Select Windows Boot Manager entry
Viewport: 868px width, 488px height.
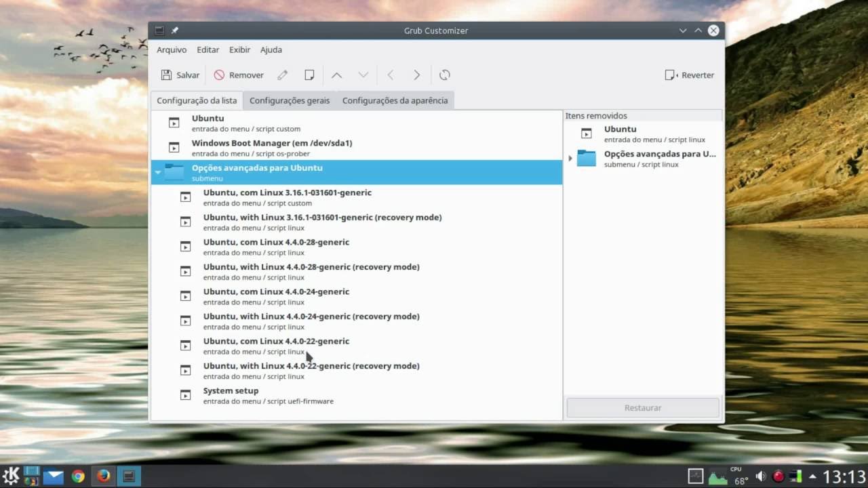click(x=357, y=148)
